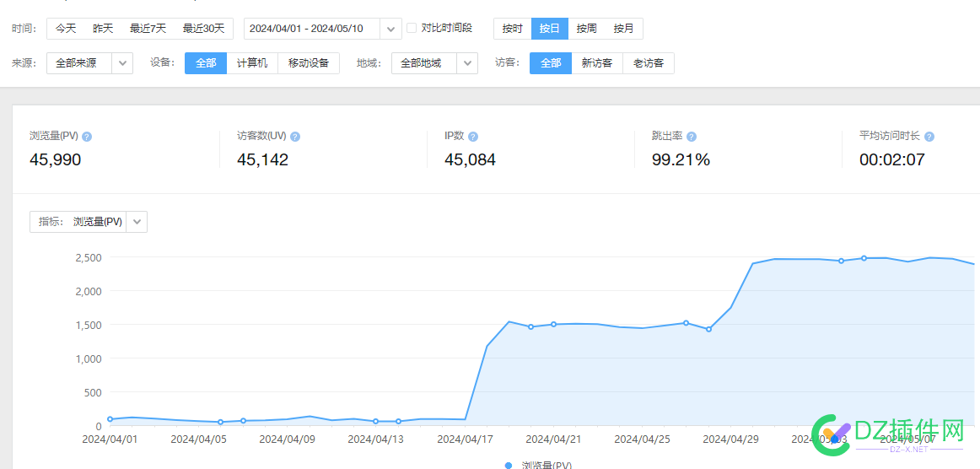The image size is (980, 469).
Task: Click the 浏览量(PV) metric title
Action: (x=54, y=137)
